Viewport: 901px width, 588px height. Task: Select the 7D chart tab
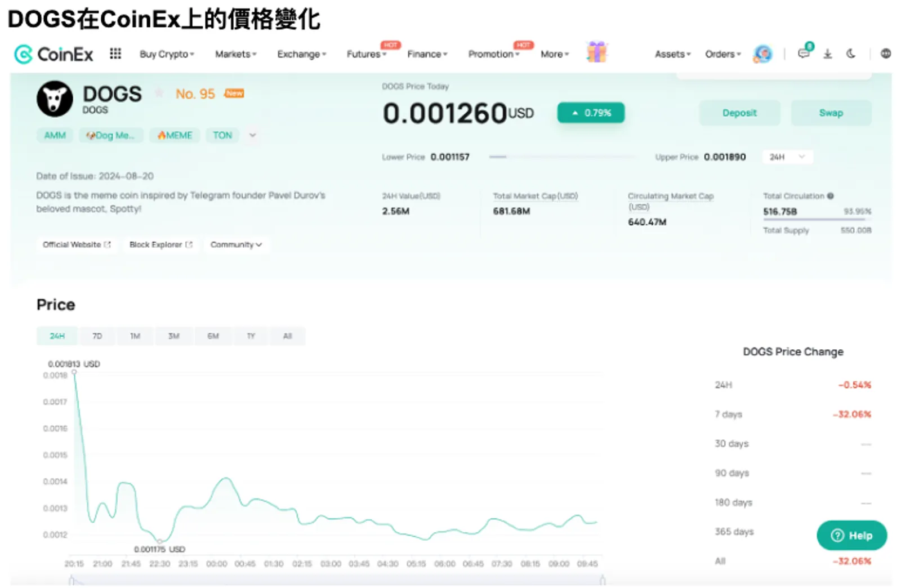(97, 336)
